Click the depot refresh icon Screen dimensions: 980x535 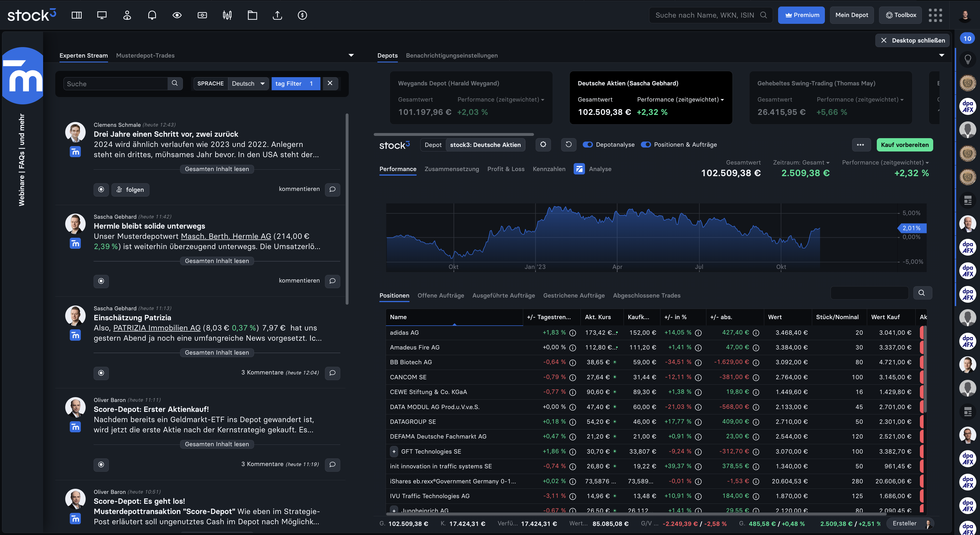pos(568,145)
